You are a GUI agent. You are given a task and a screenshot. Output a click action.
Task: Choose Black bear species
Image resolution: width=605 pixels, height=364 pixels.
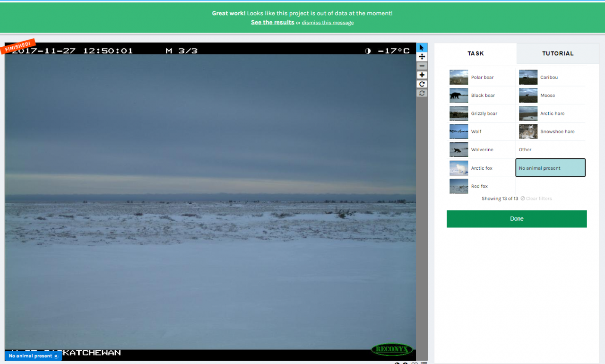pyautogui.click(x=481, y=95)
